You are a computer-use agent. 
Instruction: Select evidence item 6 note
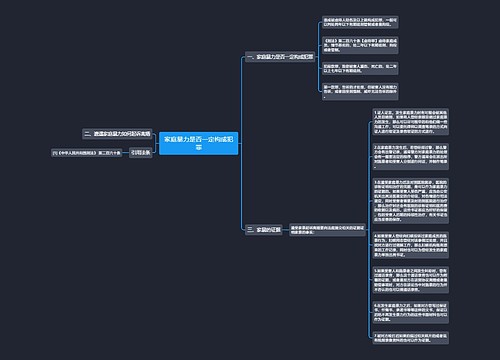[411, 312]
